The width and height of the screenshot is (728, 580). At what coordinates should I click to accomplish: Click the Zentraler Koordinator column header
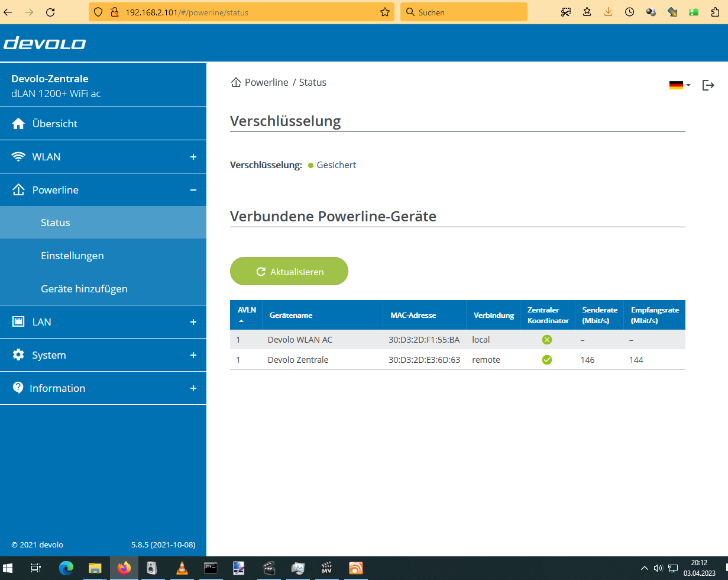pos(548,315)
